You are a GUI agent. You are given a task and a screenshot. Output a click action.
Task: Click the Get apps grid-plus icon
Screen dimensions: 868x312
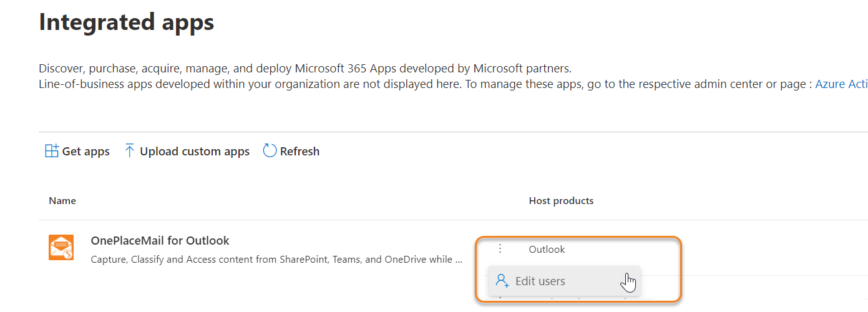click(x=52, y=151)
